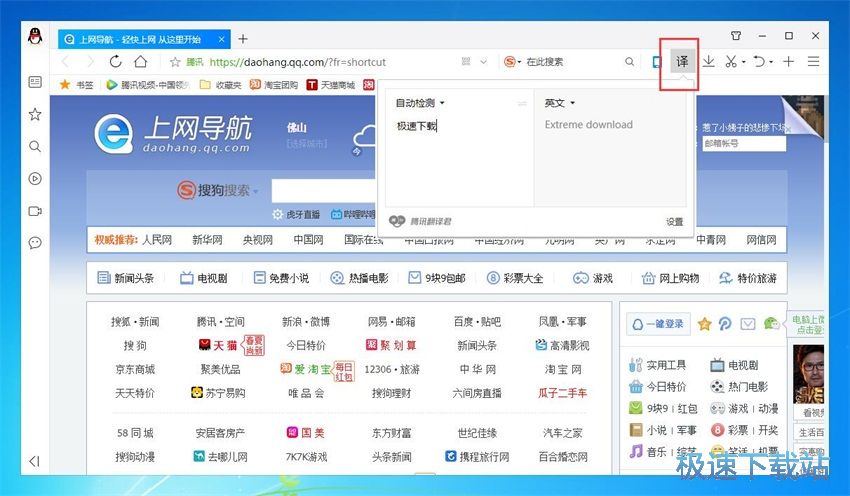Open the 12306·旅游 link
The image size is (850, 496).
(x=391, y=369)
